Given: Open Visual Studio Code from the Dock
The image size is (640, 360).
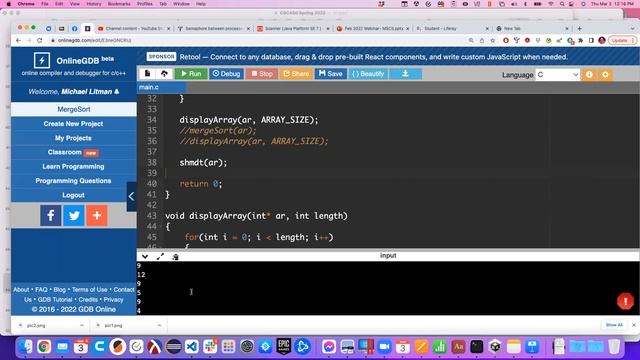Looking at the screenshot, I should click(192, 347).
